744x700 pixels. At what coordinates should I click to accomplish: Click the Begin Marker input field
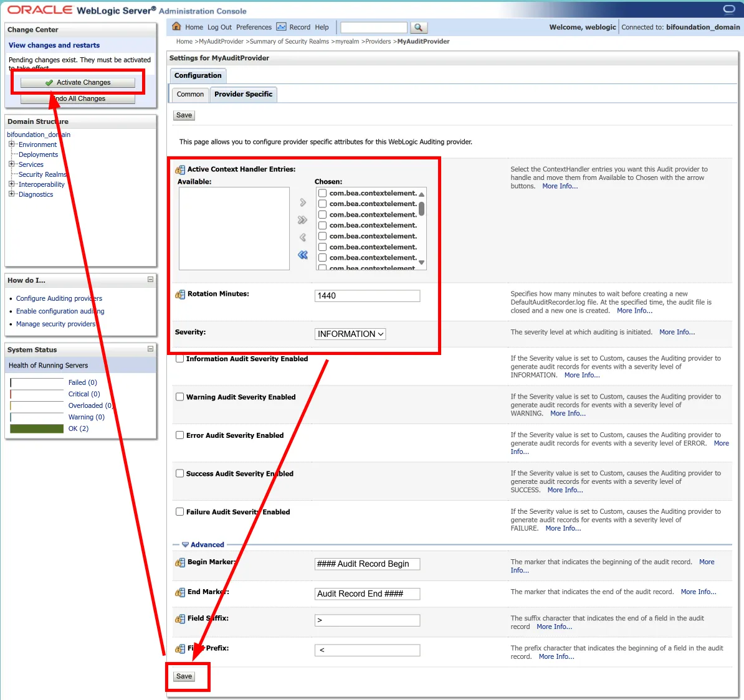tap(367, 564)
